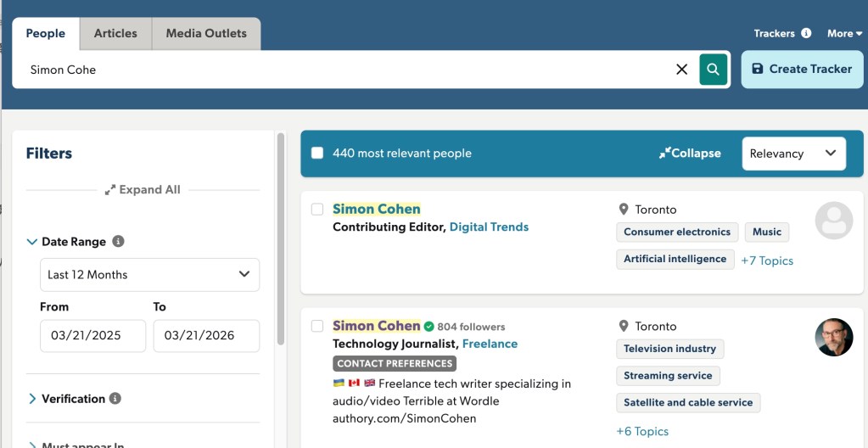Screen dimensions: 868x448
Task: Click the Streaming service topic tag
Action: click(x=668, y=376)
